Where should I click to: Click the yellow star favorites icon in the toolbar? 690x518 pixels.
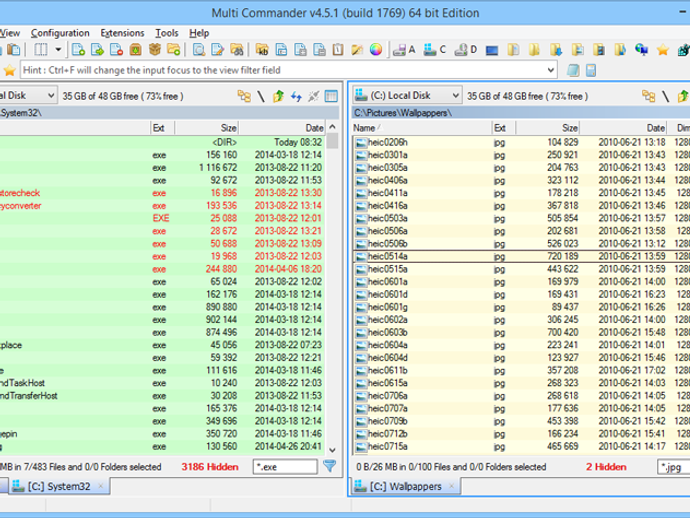coord(661,49)
